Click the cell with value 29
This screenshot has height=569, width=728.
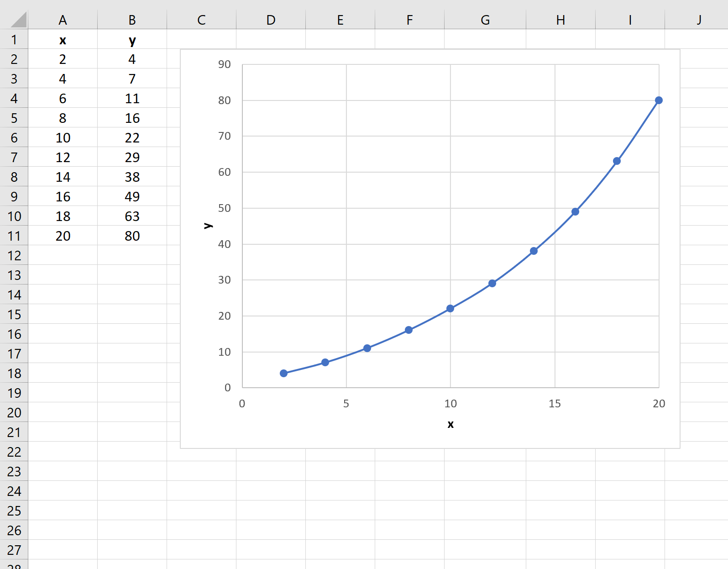(x=132, y=157)
